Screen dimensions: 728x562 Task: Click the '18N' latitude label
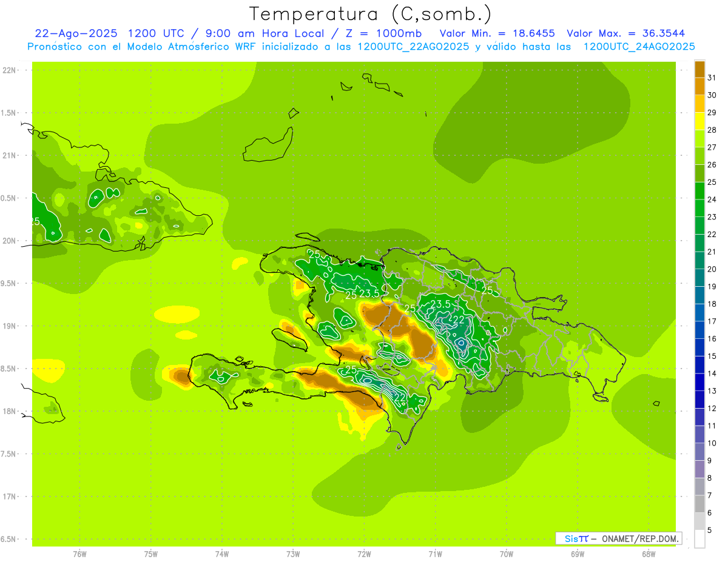(9, 411)
